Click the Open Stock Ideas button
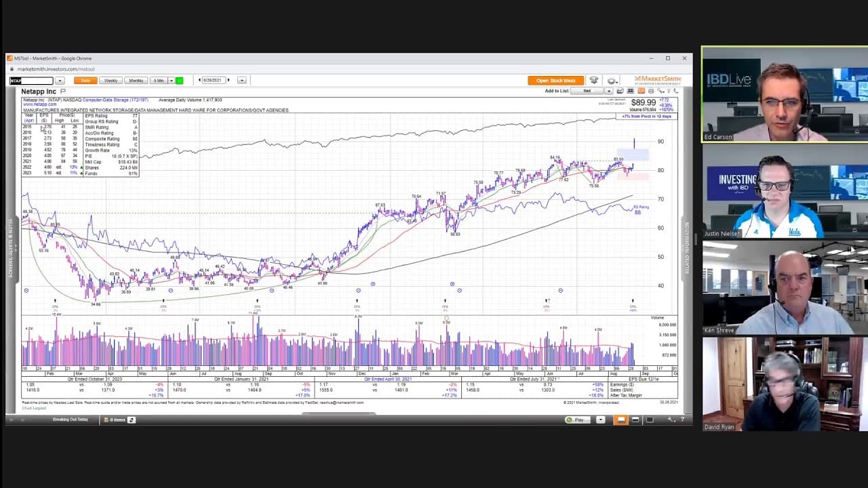 coord(555,81)
